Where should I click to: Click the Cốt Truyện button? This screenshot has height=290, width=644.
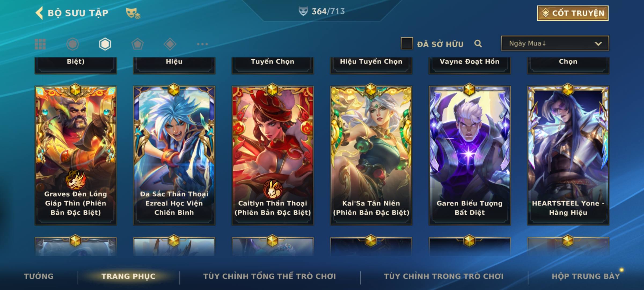coord(573,13)
